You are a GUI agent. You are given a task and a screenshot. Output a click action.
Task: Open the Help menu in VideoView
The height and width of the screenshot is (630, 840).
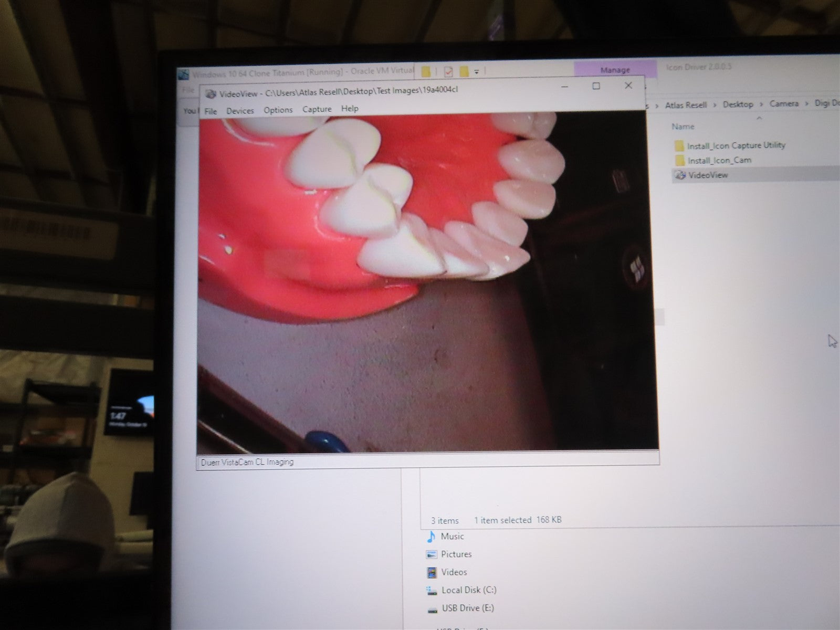(x=350, y=108)
